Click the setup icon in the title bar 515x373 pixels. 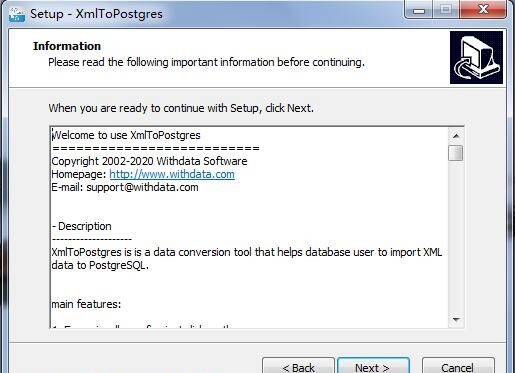17,14
